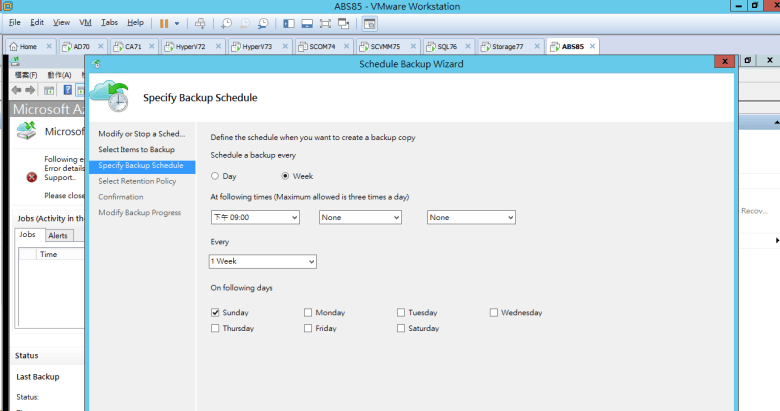Screen dimensions: 780x411
Task: Open the Alerts tab in Jobs panel
Action: (x=58, y=235)
